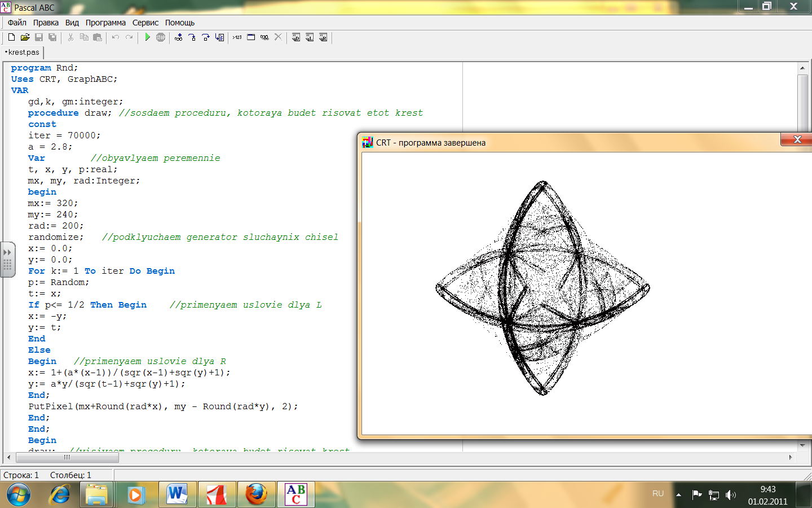Expand the left side panel handle
Viewport: 812px width, 508px height.
click(x=7, y=260)
